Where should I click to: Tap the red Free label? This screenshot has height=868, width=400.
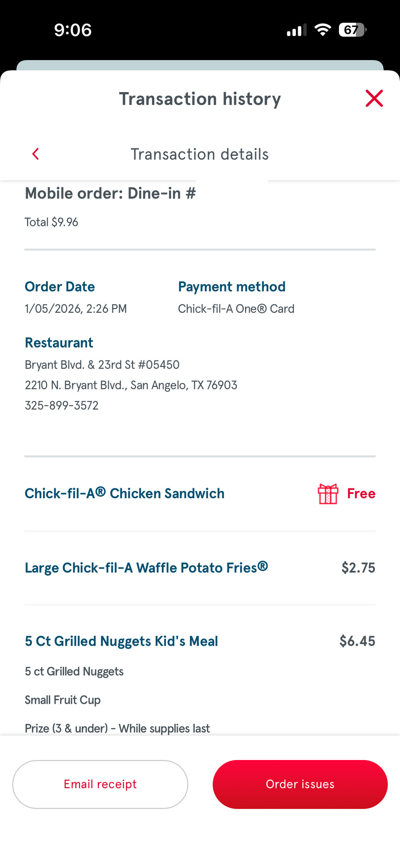pos(361,493)
